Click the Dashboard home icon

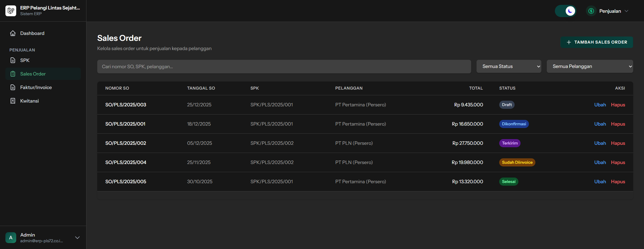pyautogui.click(x=13, y=33)
